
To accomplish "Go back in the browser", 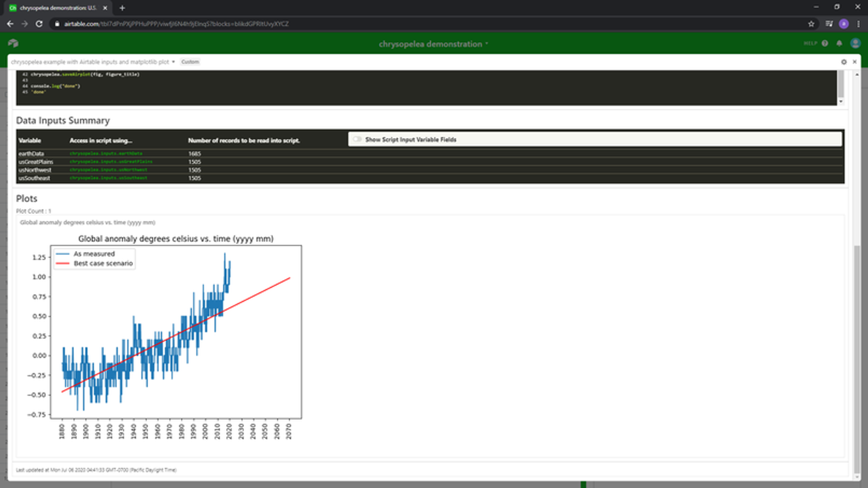I will [10, 24].
